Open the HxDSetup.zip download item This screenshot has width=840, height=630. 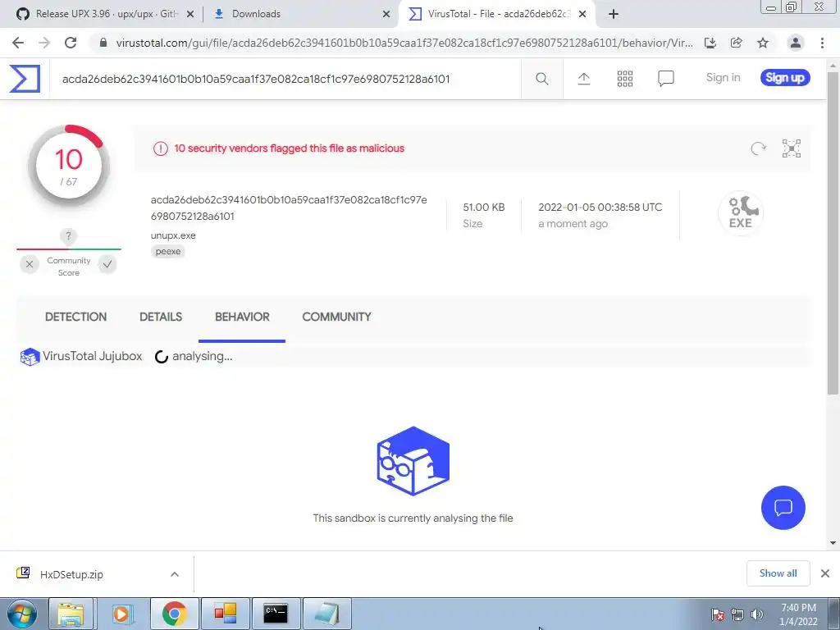[x=72, y=574]
